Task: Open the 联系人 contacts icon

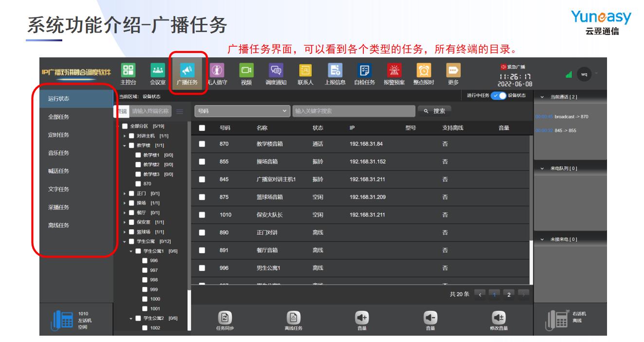Action: coord(305,71)
